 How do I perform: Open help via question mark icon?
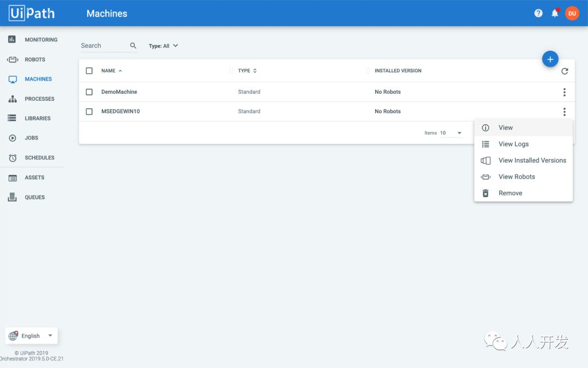(538, 14)
